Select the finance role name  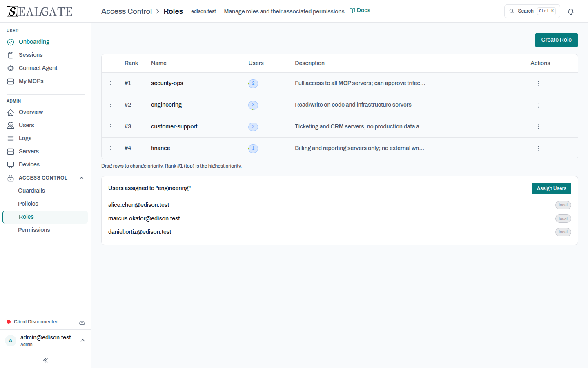(160, 148)
